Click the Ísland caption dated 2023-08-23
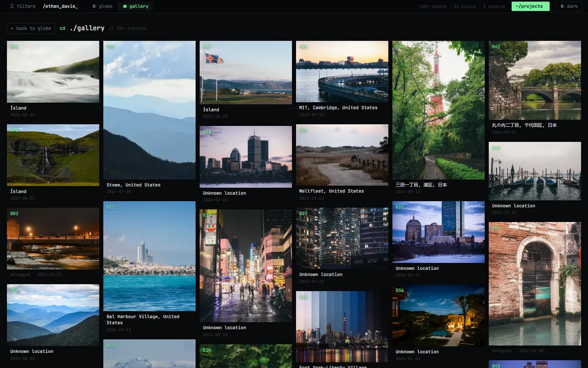 click(x=19, y=191)
